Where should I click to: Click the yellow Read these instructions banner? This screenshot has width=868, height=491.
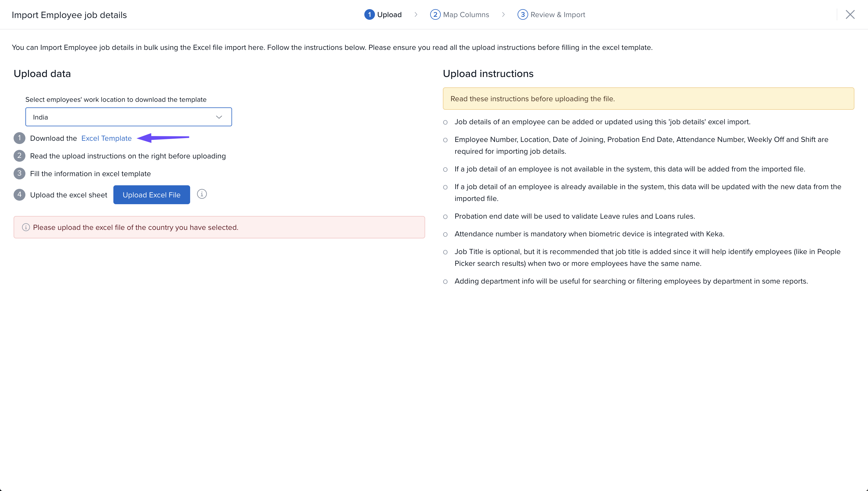coord(648,99)
